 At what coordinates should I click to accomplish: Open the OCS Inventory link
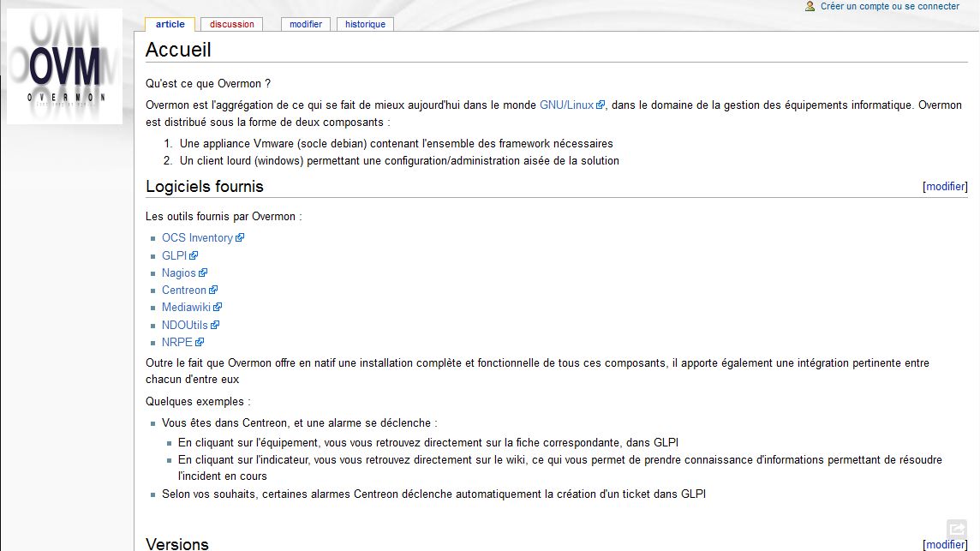point(197,237)
